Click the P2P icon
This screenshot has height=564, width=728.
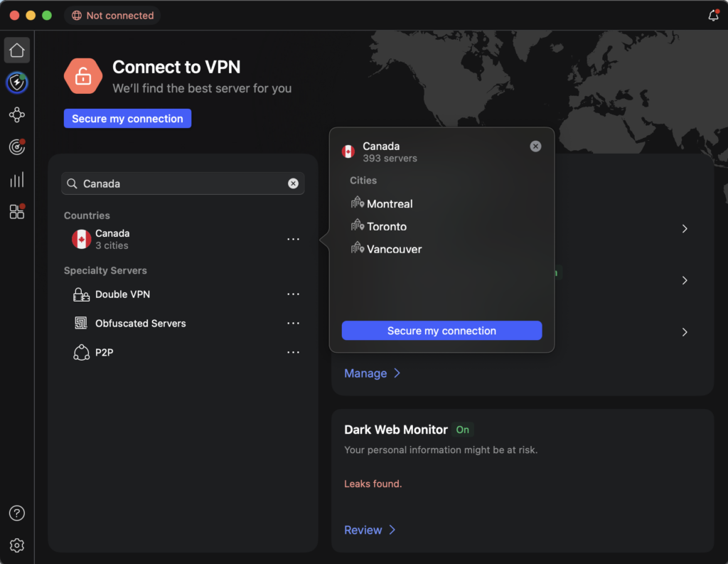point(81,352)
